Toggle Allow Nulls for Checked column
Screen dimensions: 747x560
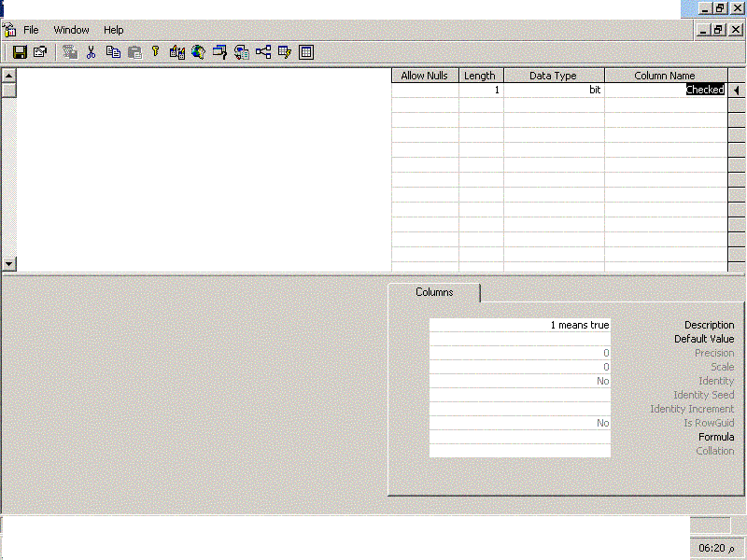pos(425,90)
